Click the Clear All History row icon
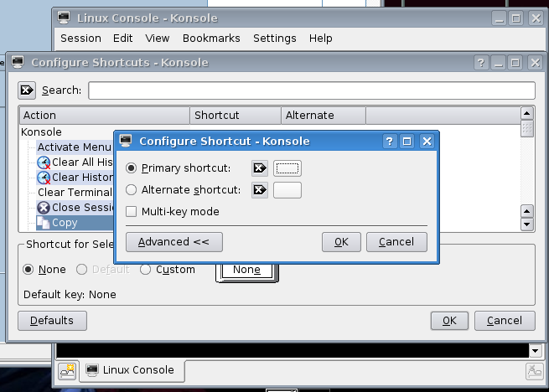Viewport: 549px width, 392px height. (x=44, y=162)
